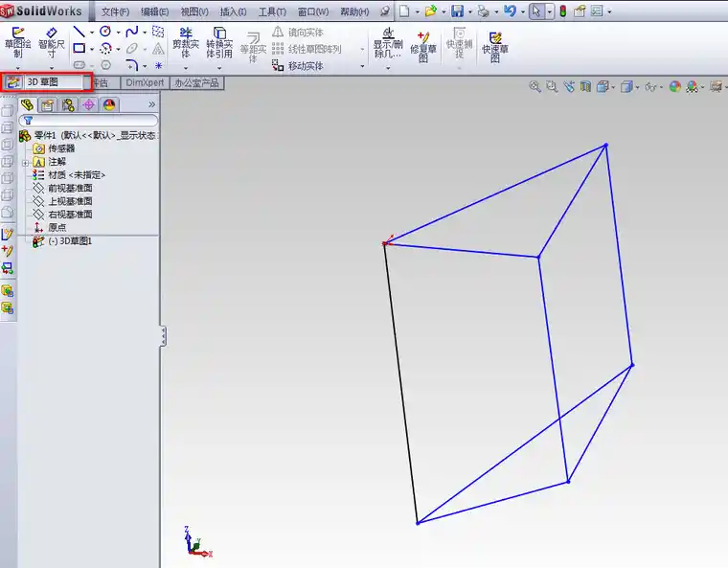The height and width of the screenshot is (568, 728).
Task: Save the document
Action: point(457,11)
